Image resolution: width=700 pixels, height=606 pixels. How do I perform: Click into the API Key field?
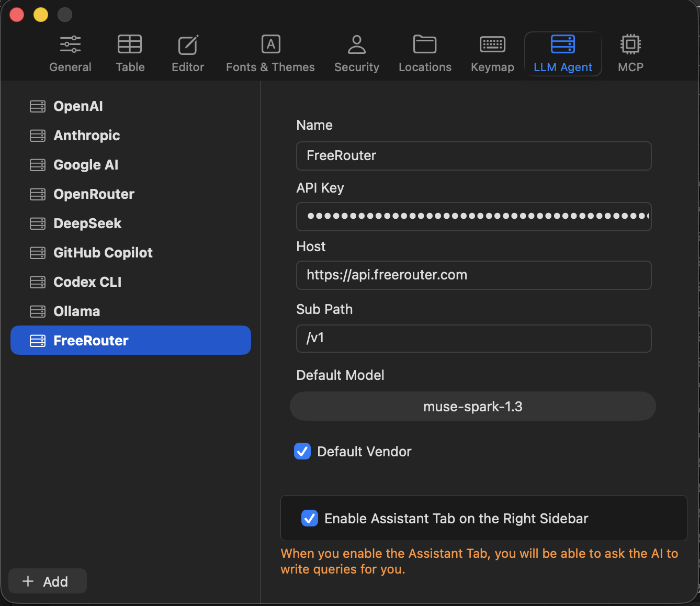(x=473, y=217)
